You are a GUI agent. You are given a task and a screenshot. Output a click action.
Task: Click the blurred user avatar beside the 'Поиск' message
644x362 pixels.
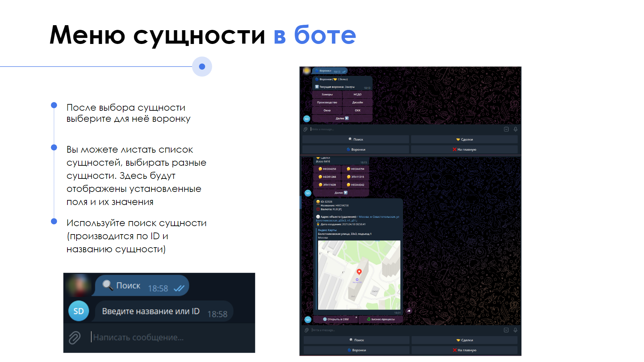click(79, 285)
